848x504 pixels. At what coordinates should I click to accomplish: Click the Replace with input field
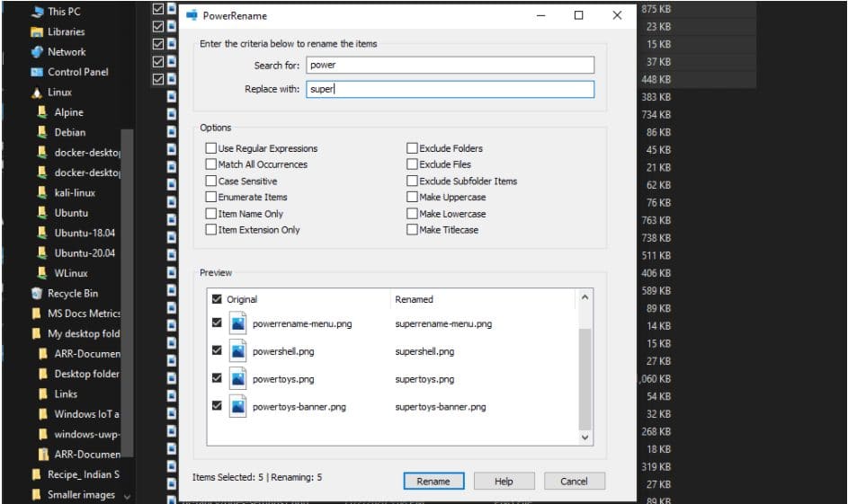point(450,89)
